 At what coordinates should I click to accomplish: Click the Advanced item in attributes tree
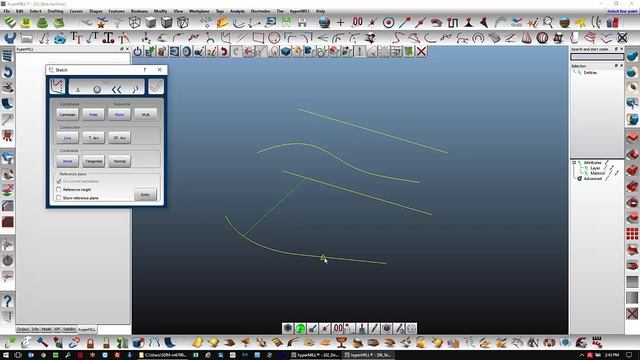click(x=592, y=179)
